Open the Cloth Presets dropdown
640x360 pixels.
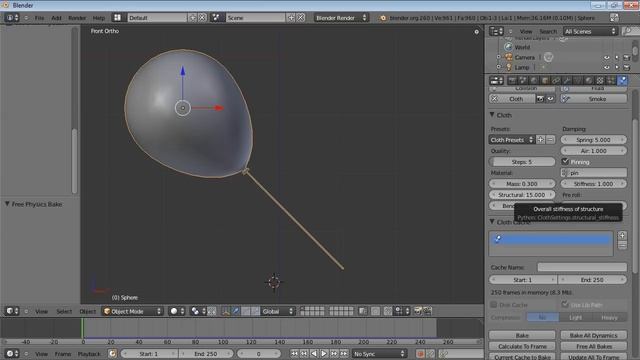[x=512, y=140]
